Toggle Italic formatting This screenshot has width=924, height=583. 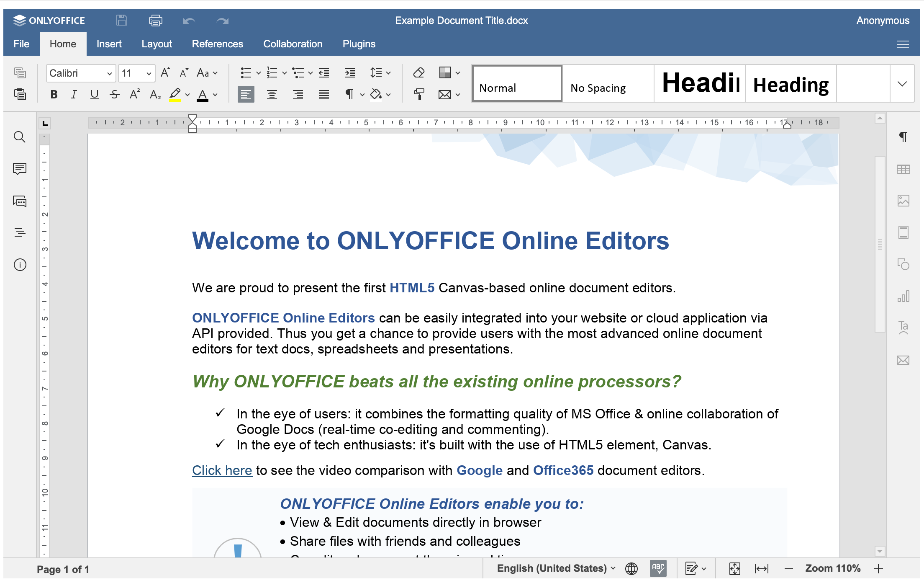click(74, 95)
